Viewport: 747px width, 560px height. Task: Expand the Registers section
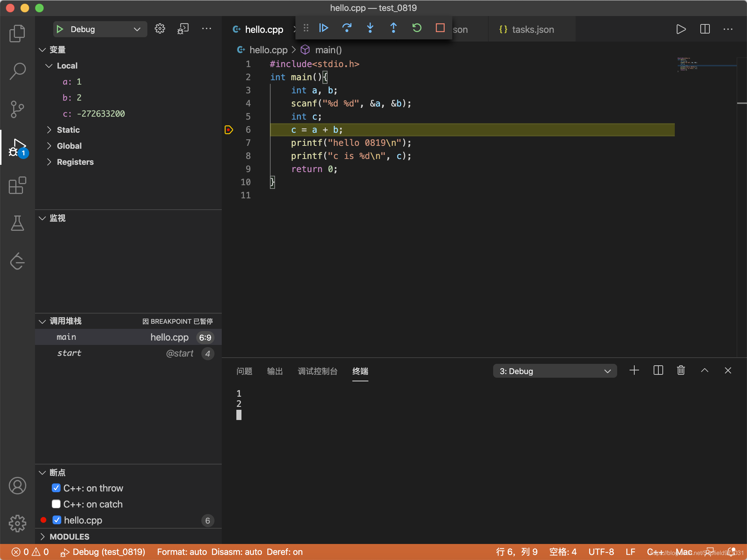click(75, 162)
